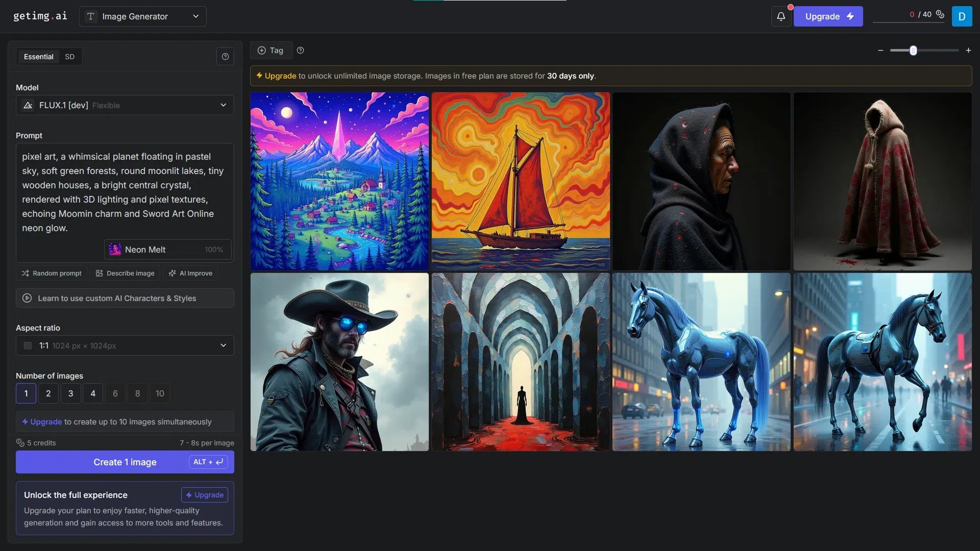The height and width of the screenshot is (551, 980).
Task: Open notifications by clicking the bell icon
Action: [x=781, y=16]
